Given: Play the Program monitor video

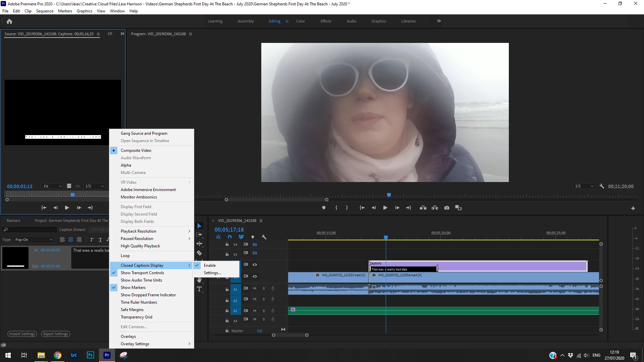Looking at the screenshot, I should 385,208.
